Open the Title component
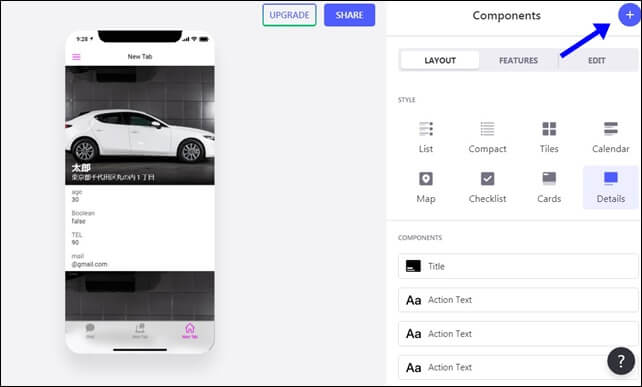 [x=518, y=266]
